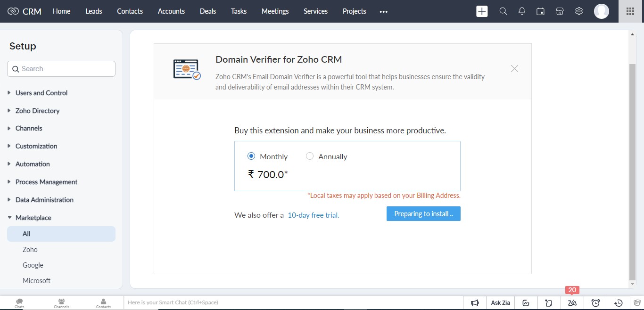Open the calendar icon in top bar
The width and height of the screenshot is (644, 310).
pos(541,11)
